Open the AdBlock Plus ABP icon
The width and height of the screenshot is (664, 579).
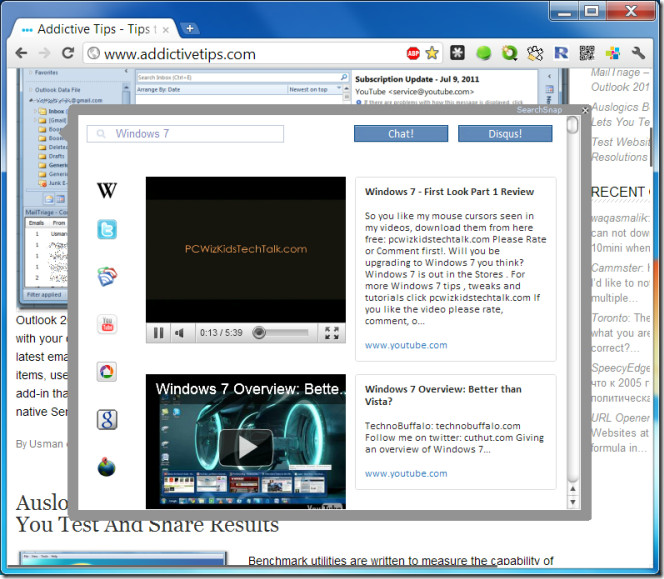click(413, 53)
